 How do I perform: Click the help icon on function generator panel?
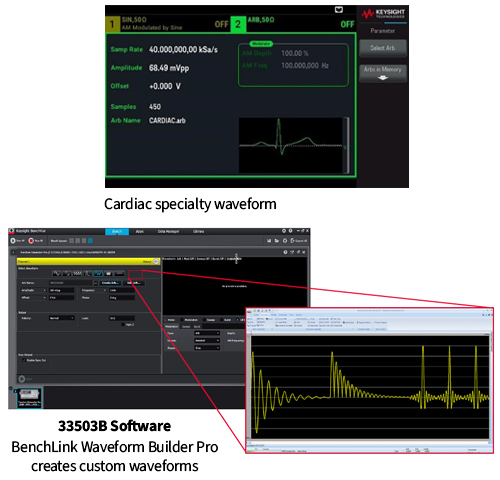pyautogui.click(x=285, y=252)
